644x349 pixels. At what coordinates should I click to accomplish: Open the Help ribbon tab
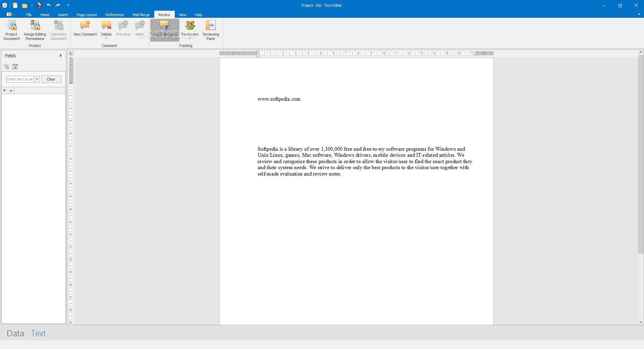(199, 15)
